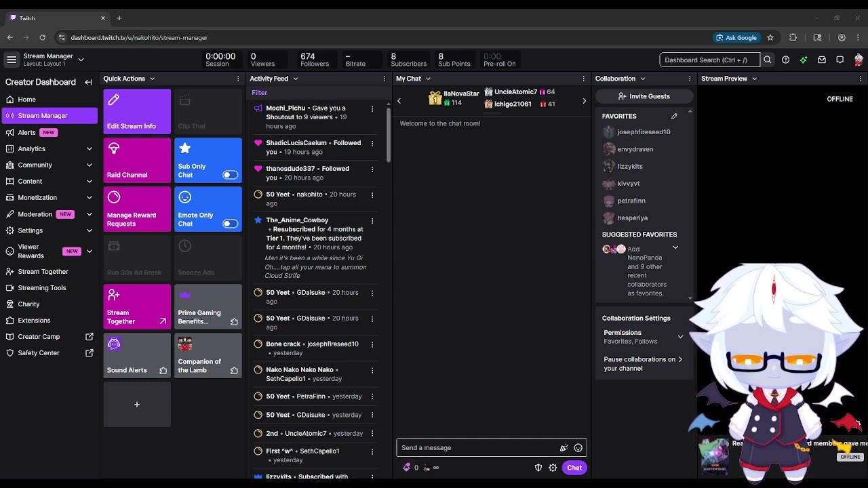This screenshot has width=868, height=488.
Task: Open the browser extensions puzzle icon
Action: pos(793,37)
